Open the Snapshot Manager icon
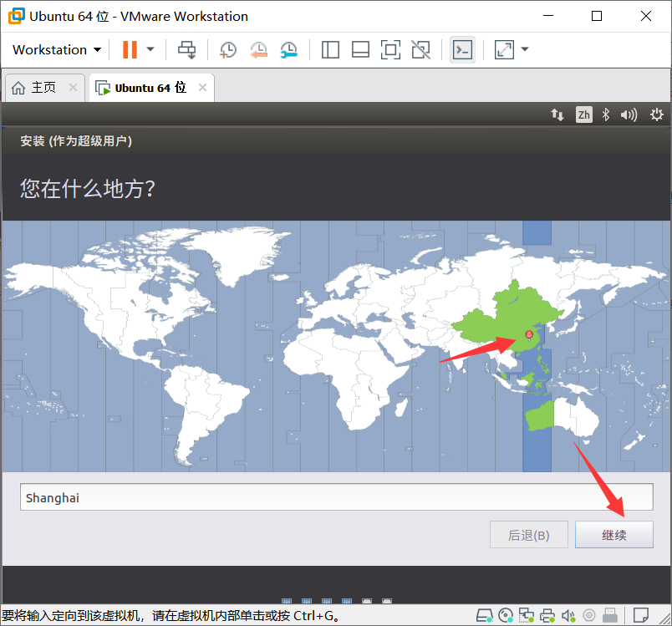This screenshot has width=672, height=626. coord(288,50)
